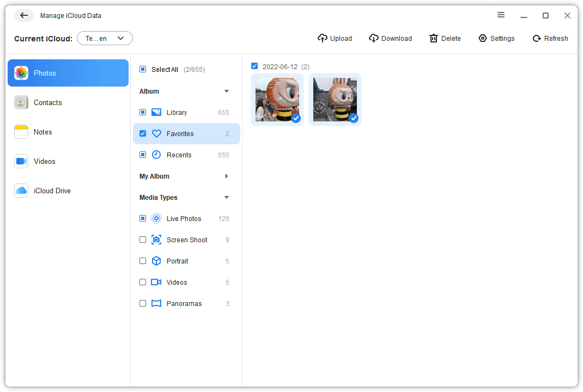Enable the Panoramas checkbox

coord(143,303)
